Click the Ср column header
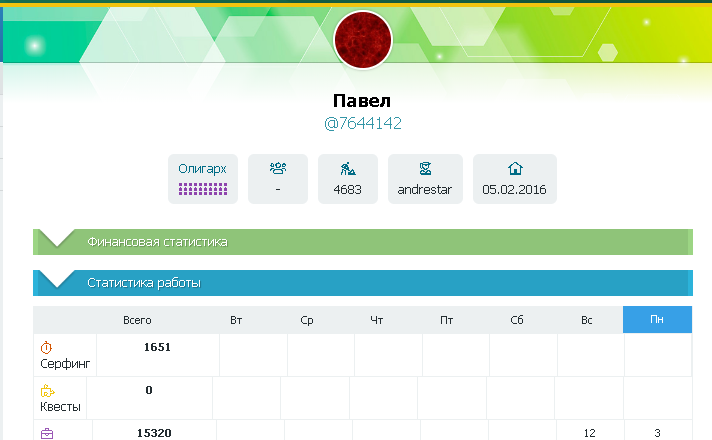This screenshot has width=712, height=440. pos(307,320)
